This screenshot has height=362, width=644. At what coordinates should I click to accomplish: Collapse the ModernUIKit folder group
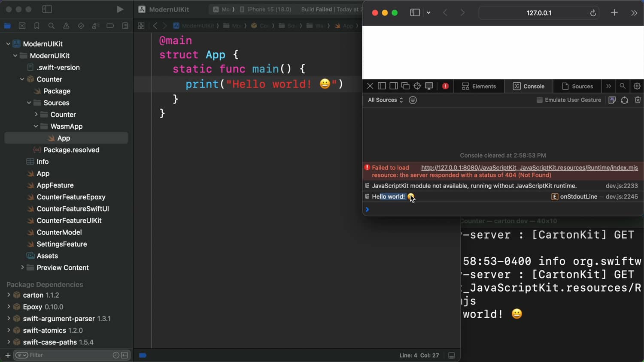tap(15, 55)
